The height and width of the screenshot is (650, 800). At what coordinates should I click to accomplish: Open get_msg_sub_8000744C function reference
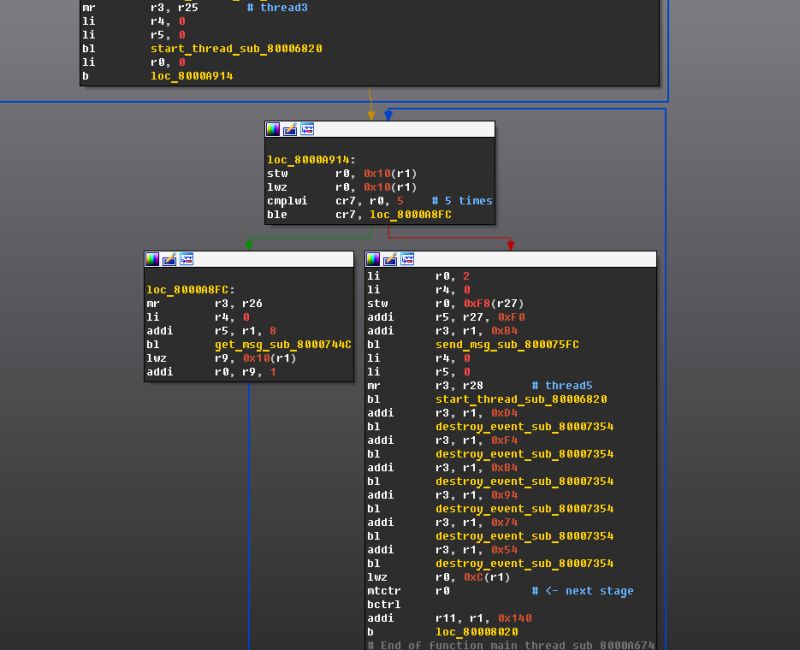click(283, 344)
